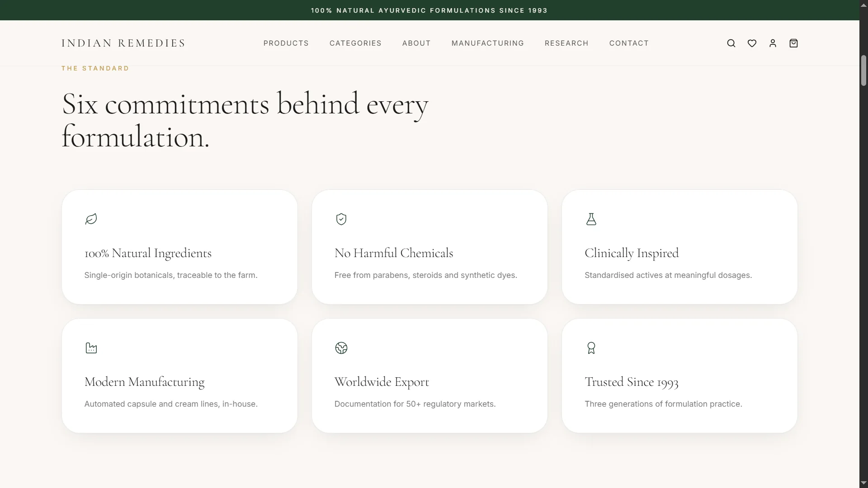Viewport: 868px width, 488px height.
Task: Click 'Single-origin botanicals, traceable to the farm.' text
Action: point(171,275)
